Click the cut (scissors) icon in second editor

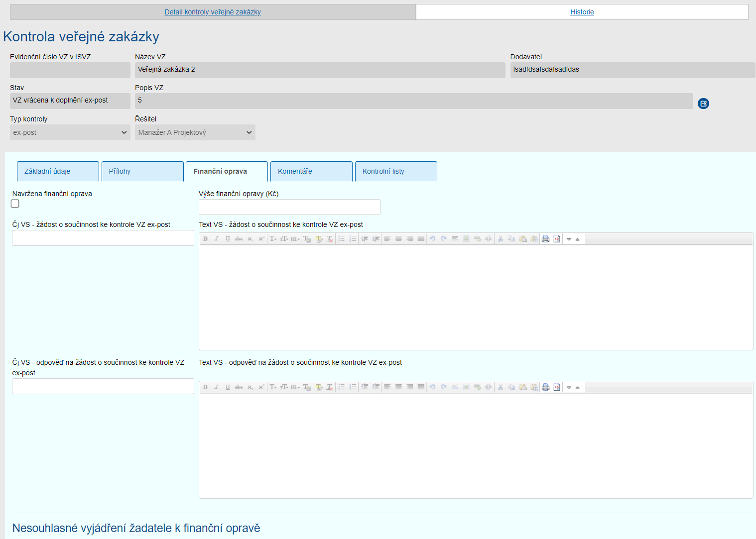coord(501,387)
